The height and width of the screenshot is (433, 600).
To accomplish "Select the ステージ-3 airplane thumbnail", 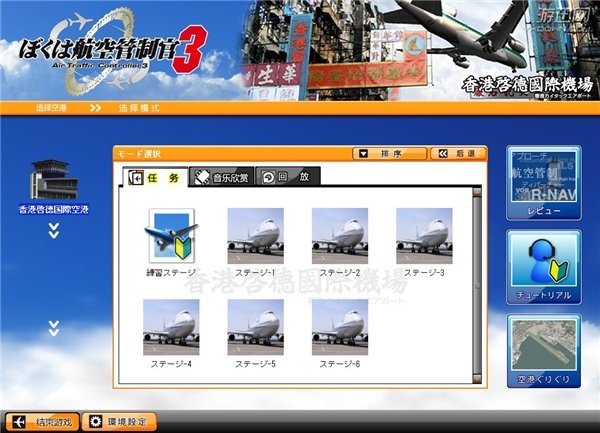I will (x=424, y=236).
